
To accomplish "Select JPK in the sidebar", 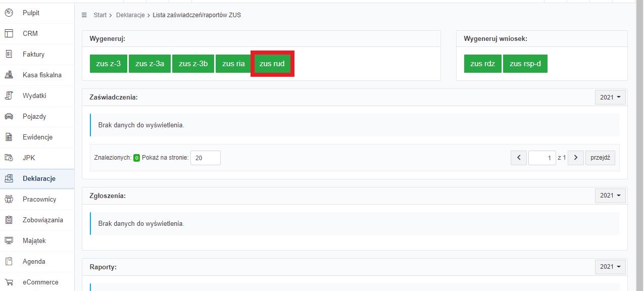I will tap(37, 158).
